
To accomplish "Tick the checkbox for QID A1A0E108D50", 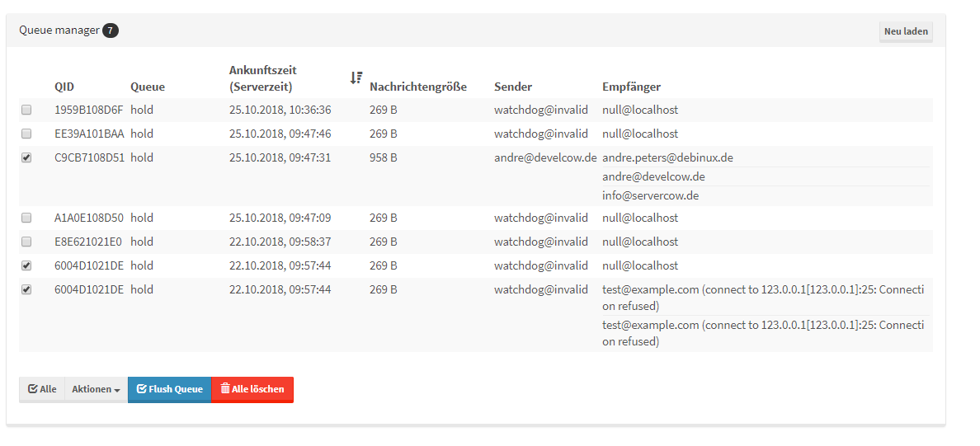I will tap(26, 218).
